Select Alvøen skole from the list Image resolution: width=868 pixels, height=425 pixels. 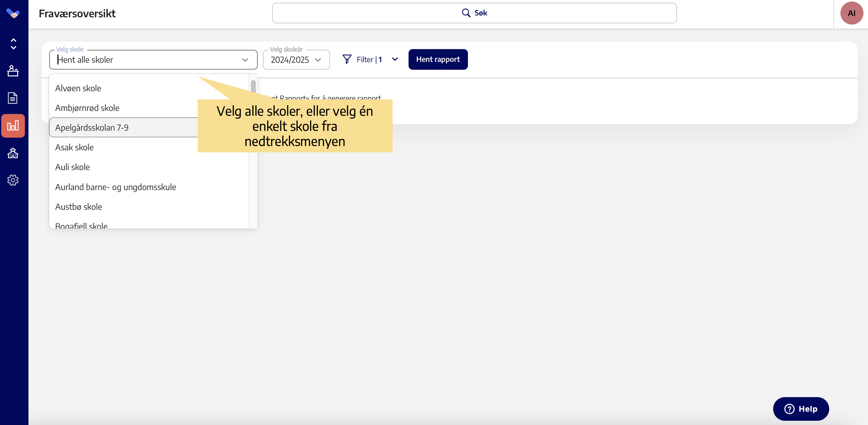[78, 88]
